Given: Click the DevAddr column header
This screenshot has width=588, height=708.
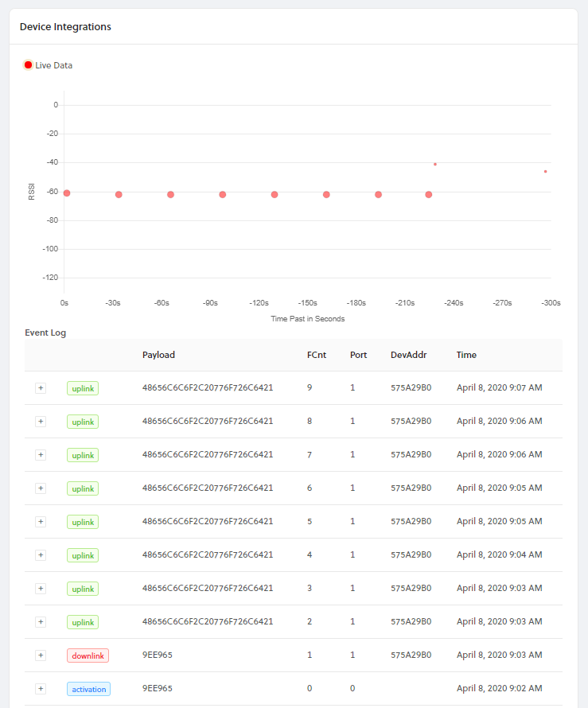Looking at the screenshot, I should 409,355.
